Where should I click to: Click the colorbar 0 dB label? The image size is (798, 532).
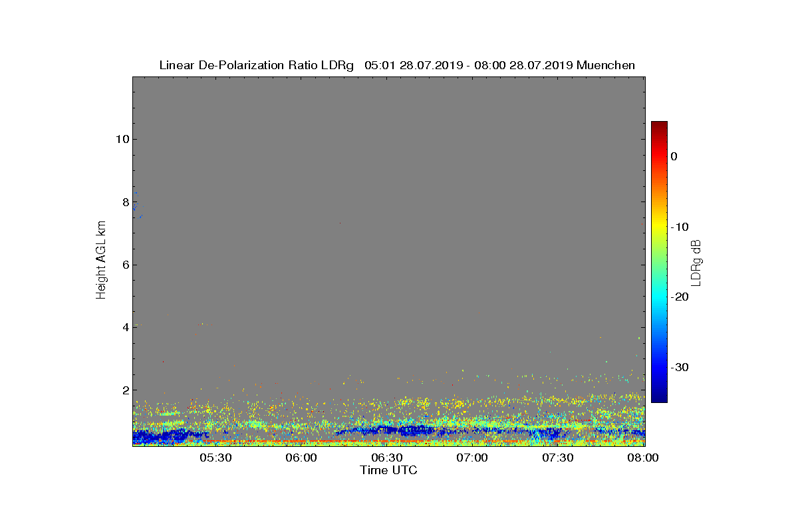click(674, 156)
